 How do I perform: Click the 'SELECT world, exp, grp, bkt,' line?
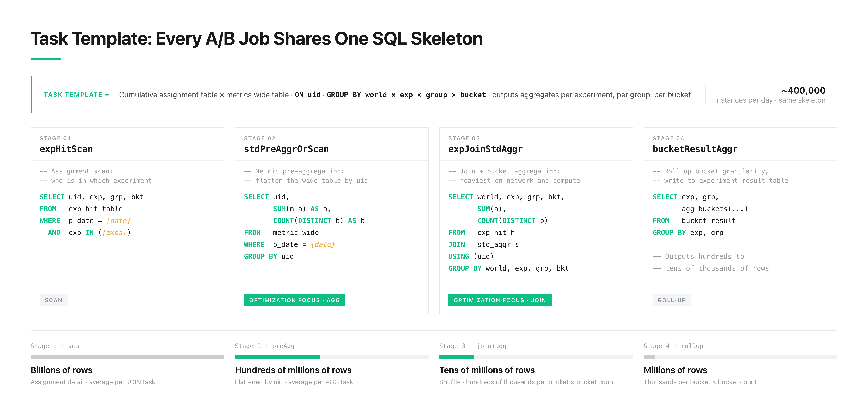coord(506,197)
